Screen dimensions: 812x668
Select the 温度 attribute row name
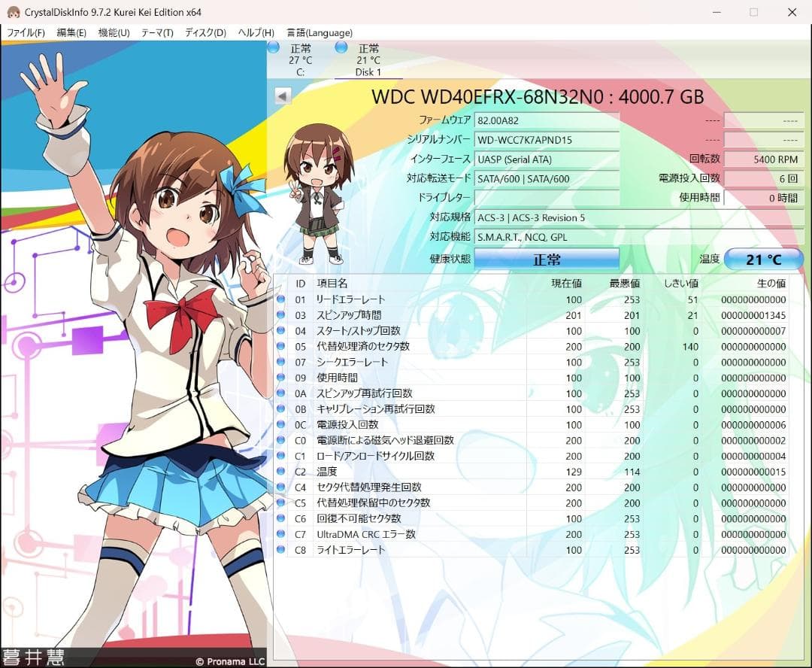pyautogui.click(x=327, y=471)
